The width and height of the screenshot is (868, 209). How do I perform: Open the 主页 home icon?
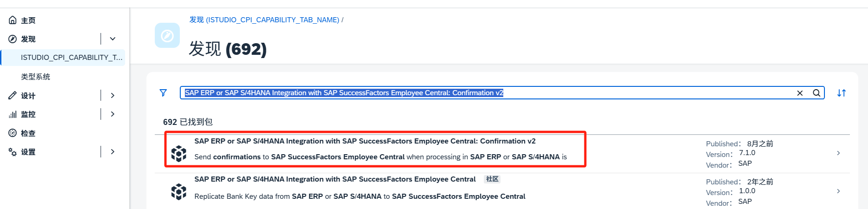click(13, 20)
